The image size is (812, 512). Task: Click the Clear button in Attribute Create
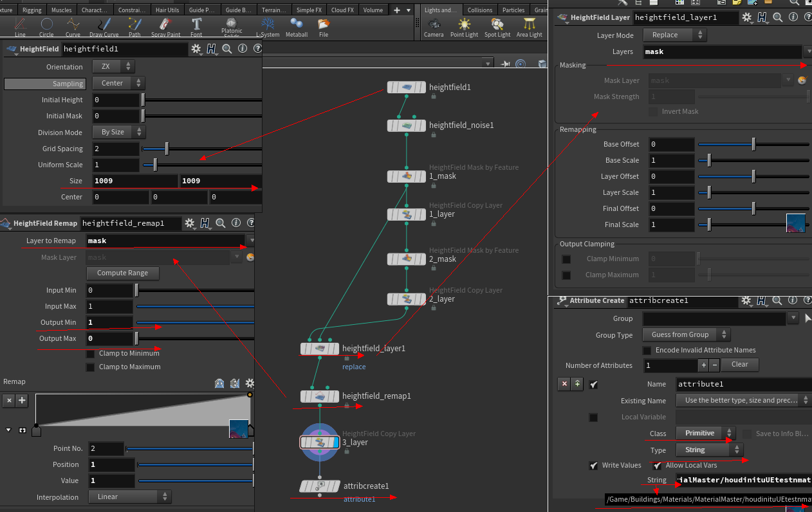coord(739,365)
